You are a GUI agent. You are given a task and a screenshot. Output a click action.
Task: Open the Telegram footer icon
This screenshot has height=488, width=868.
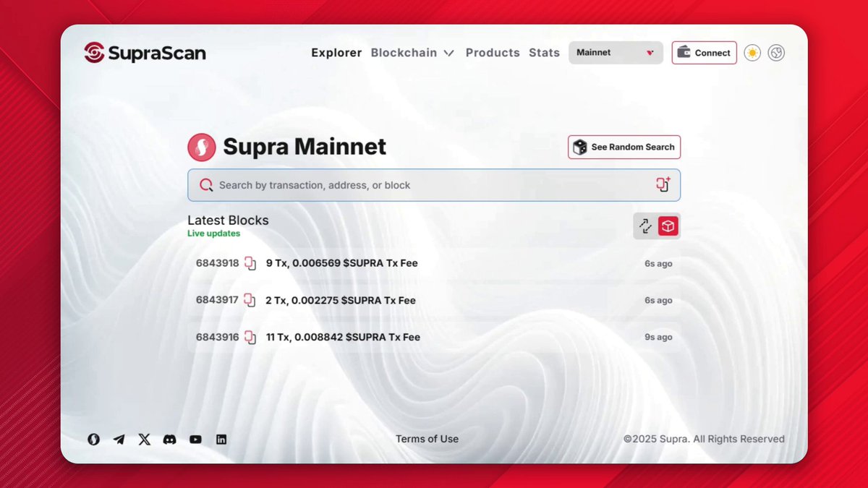click(119, 439)
